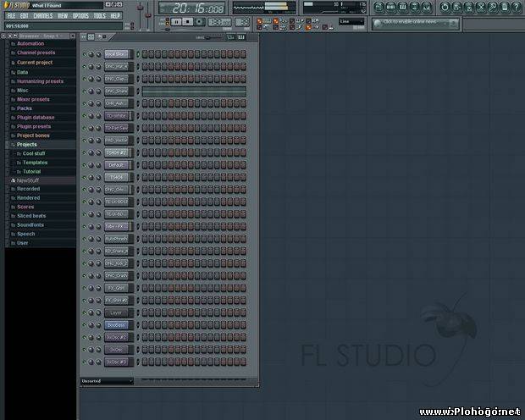525x420 pixels.
Task: Open the Default channel settings button
Action: point(117,165)
